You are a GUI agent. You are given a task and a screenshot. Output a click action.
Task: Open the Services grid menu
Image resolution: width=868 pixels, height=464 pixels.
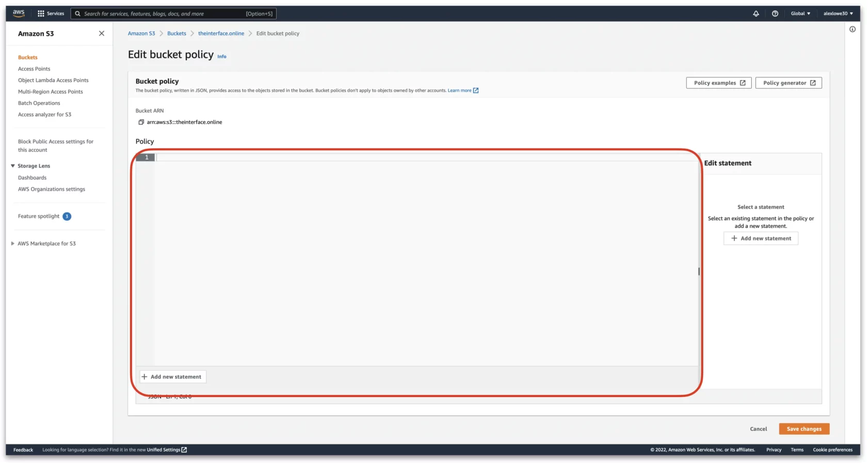51,13
